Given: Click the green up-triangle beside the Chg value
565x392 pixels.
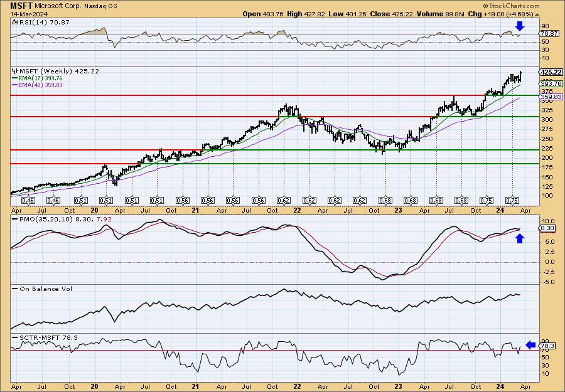Looking at the screenshot, I should pyautogui.click(x=537, y=14).
